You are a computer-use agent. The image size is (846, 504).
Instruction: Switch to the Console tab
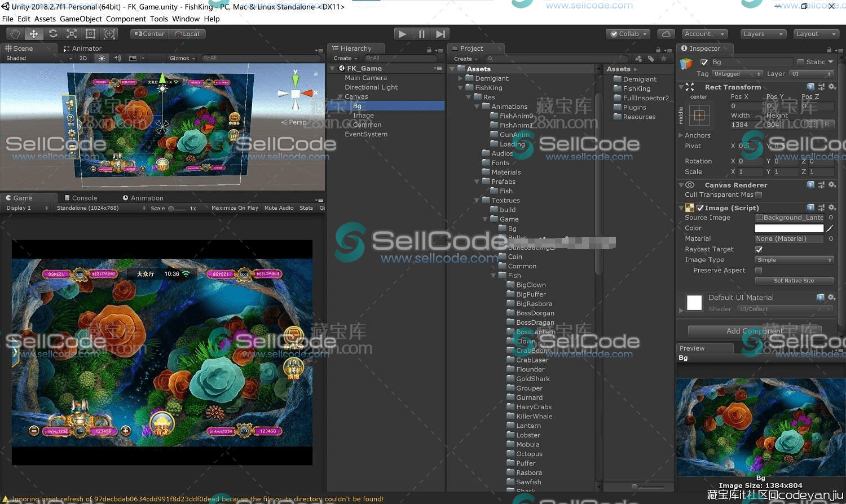(x=83, y=198)
